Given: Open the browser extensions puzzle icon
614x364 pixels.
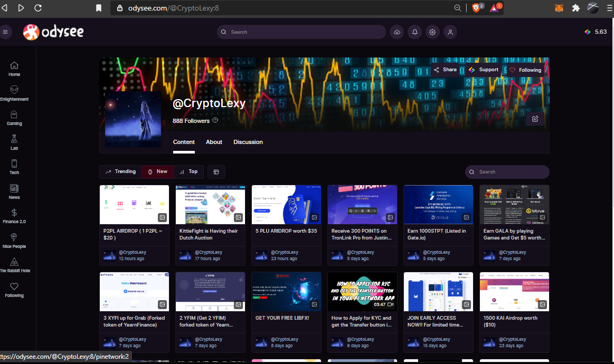Looking at the screenshot, I should coord(575,8).
